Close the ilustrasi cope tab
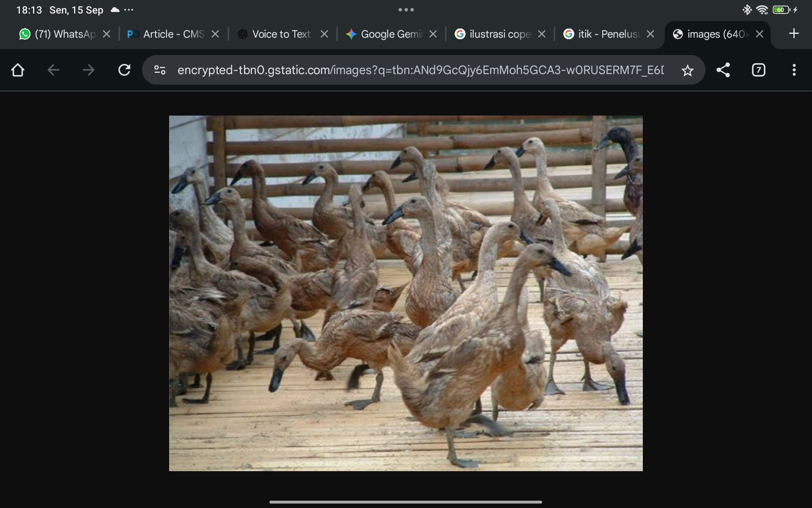The width and height of the screenshot is (812, 508). coord(542,34)
